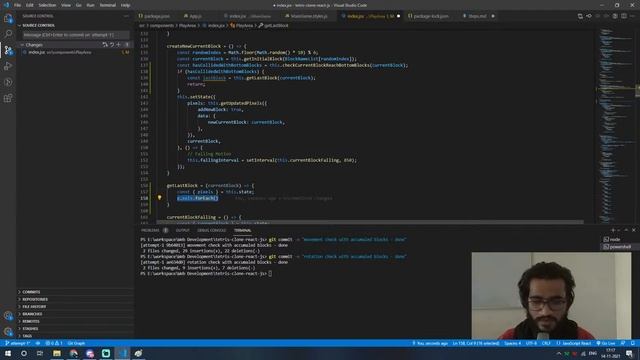Click the notifications bell in status bar
This screenshot has width=640, height=360.
tap(633, 343)
